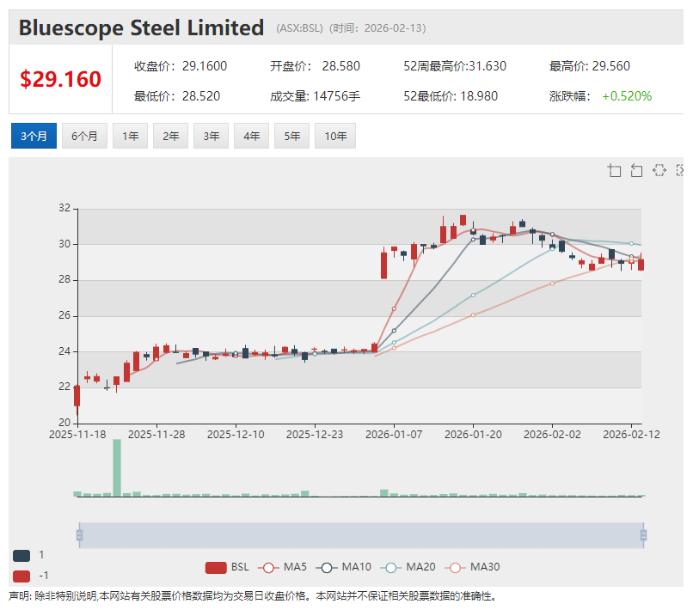Grab the left data zoom slider handle
693x616 pixels.
tap(80, 535)
